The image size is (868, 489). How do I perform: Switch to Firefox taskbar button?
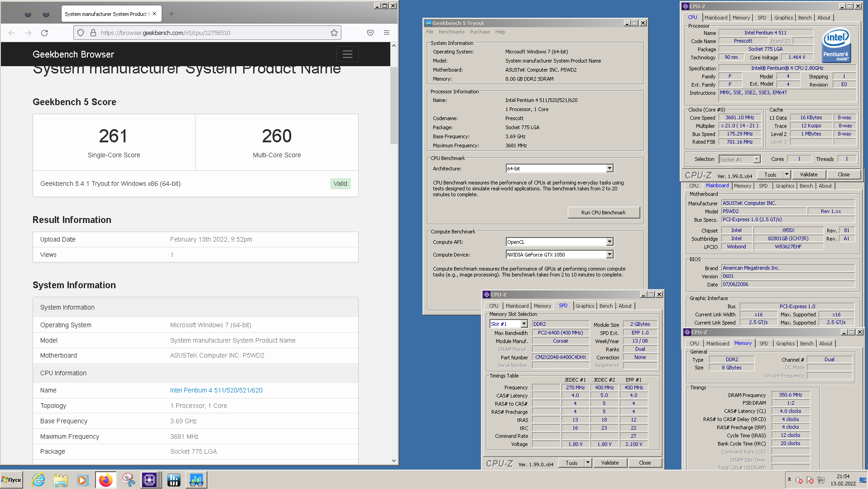pyautogui.click(x=106, y=480)
